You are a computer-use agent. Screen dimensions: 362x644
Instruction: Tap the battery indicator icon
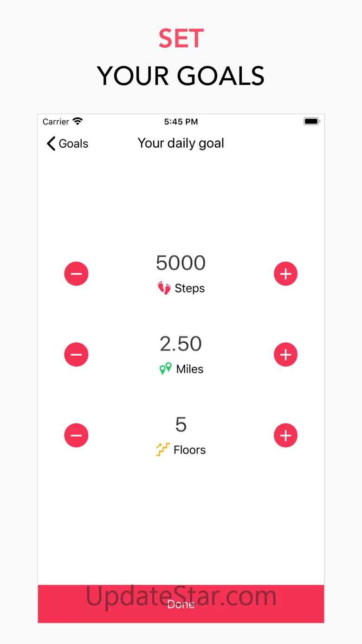coord(311,122)
